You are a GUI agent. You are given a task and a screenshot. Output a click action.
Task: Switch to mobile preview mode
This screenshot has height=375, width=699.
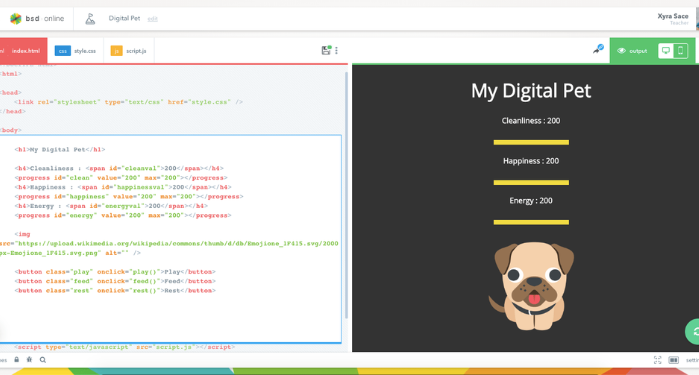tap(680, 50)
